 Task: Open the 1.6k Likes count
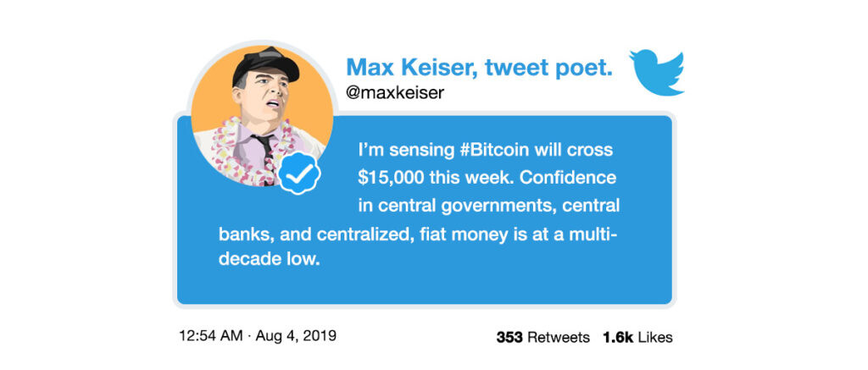pyautogui.click(x=637, y=337)
